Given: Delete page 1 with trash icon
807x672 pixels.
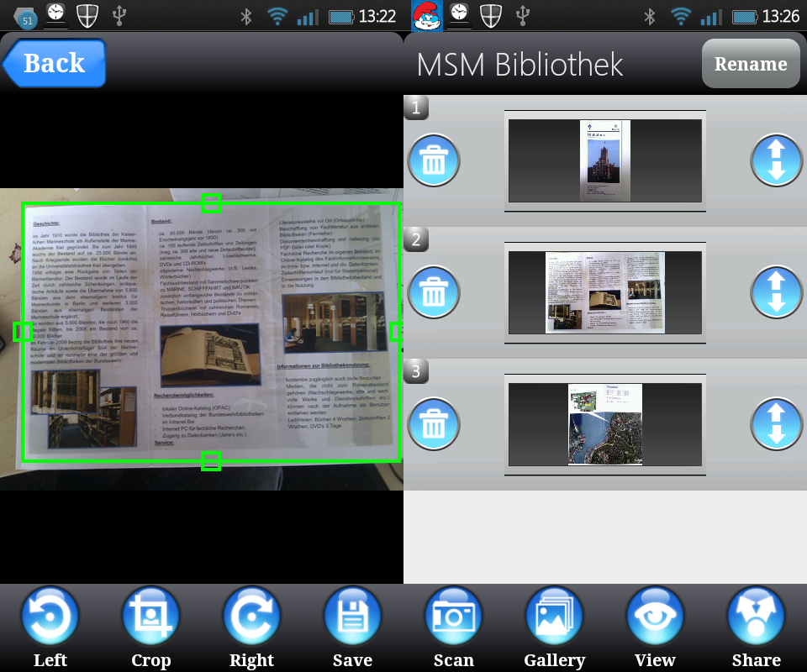Looking at the screenshot, I should pyautogui.click(x=434, y=160).
